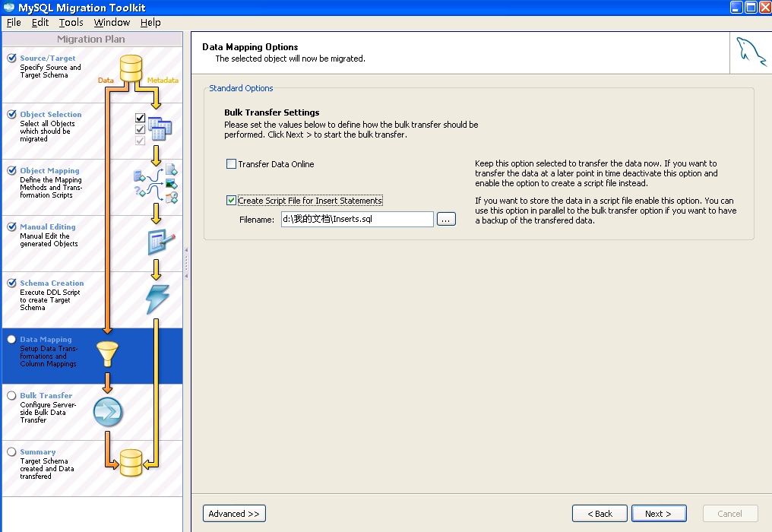Click the Manual Editing step title
The image size is (772, 532).
click(48, 226)
